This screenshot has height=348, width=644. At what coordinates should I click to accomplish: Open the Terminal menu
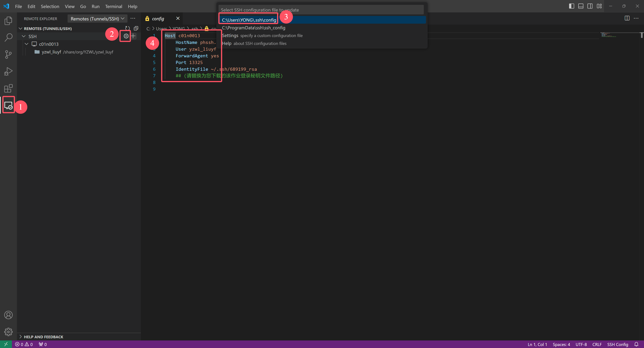[114, 7]
